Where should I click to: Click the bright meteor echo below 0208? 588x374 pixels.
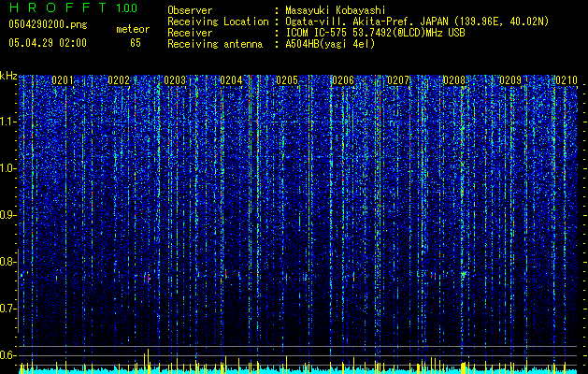pyautogui.click(x=464, y=274)
